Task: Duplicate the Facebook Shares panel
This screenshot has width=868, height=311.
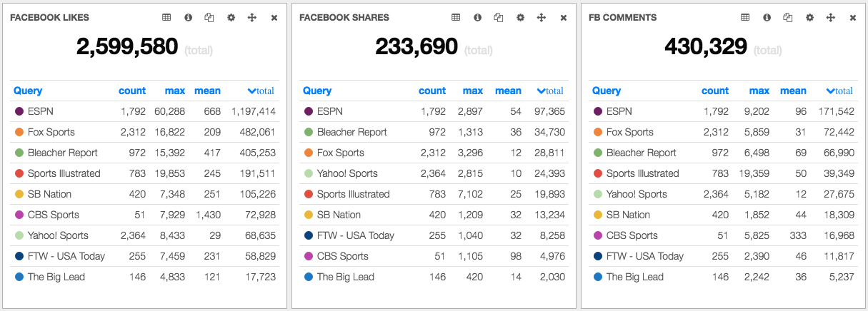Action: coord(499,18)
